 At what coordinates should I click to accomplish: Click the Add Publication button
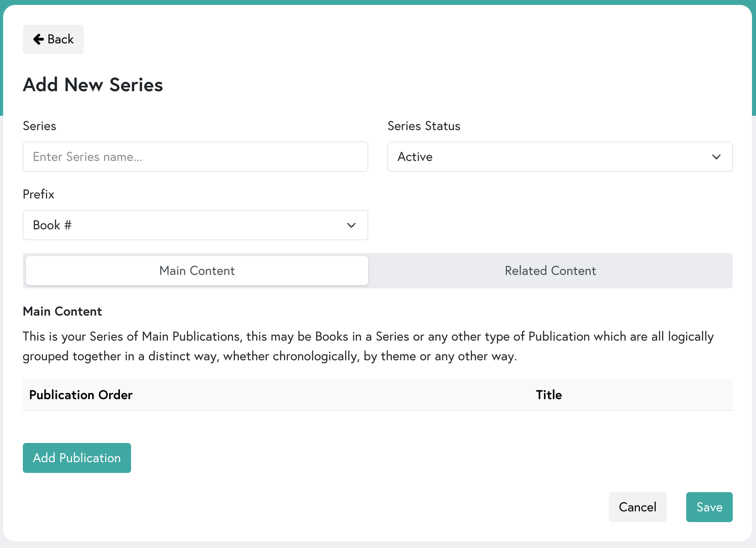pyautogui.click(x=76, y=458)
